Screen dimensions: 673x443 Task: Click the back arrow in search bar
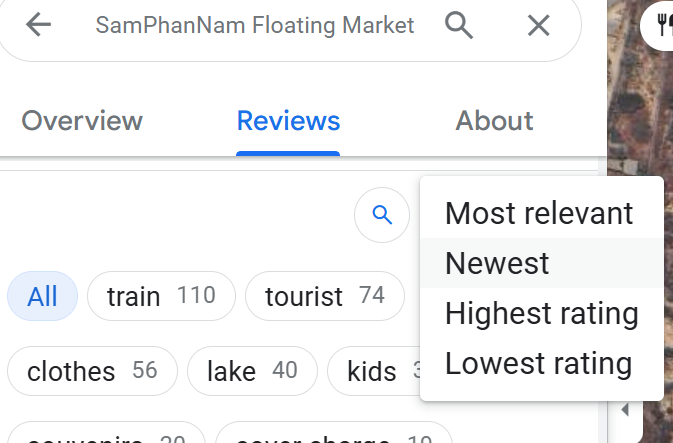38,24
